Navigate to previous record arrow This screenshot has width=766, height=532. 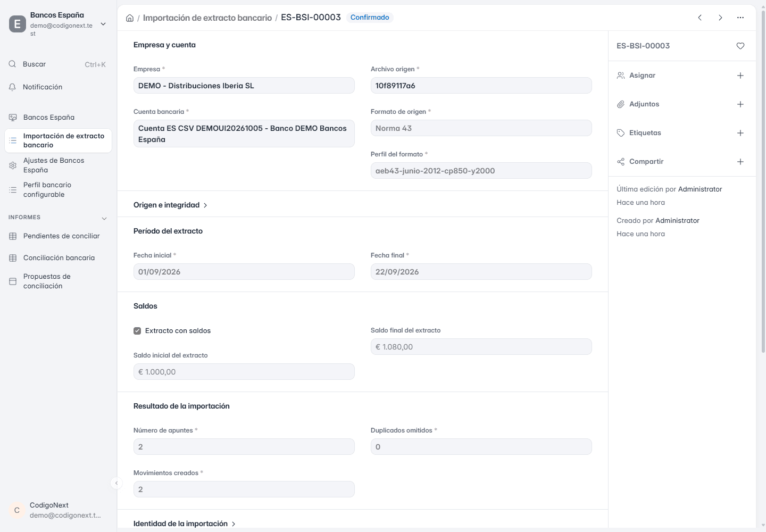[700, 18]
